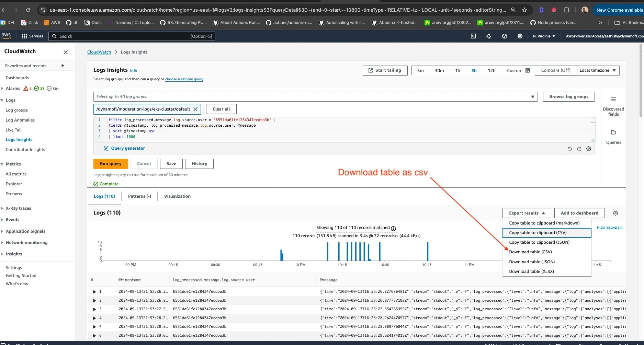Open Chrome extensions puzzle icon
The height and width of the screenshot is (345, 644).
pos(567,10)
